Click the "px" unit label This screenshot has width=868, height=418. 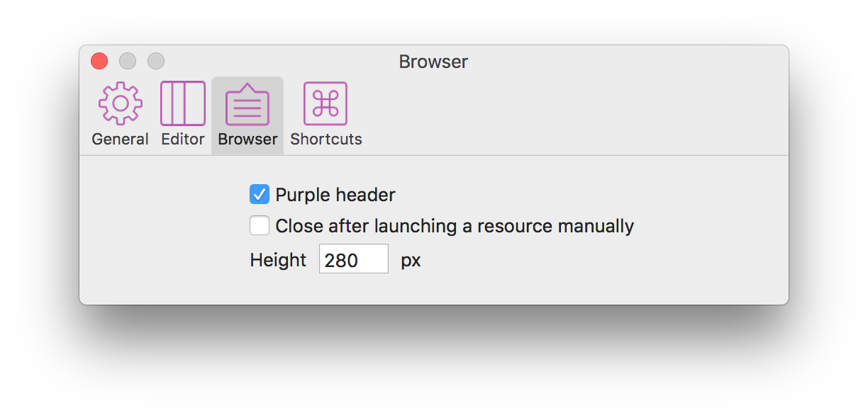pos(411,261)
